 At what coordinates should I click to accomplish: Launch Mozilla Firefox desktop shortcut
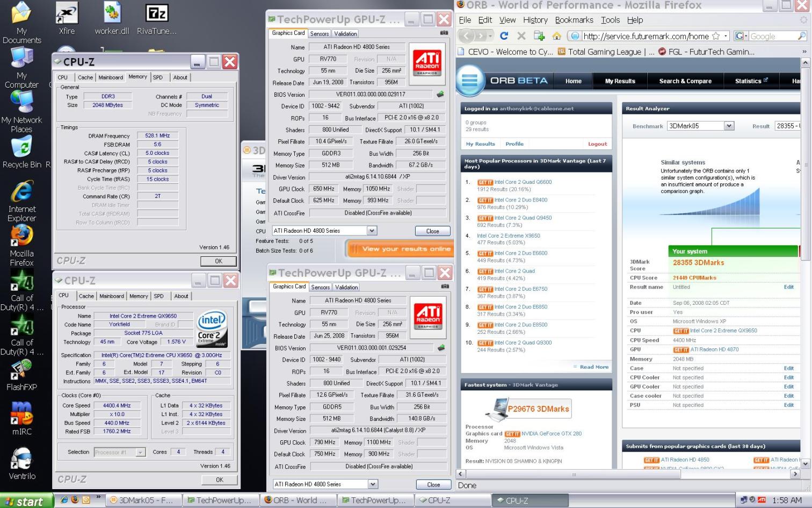pyautogui.click(x=21, y=246)
